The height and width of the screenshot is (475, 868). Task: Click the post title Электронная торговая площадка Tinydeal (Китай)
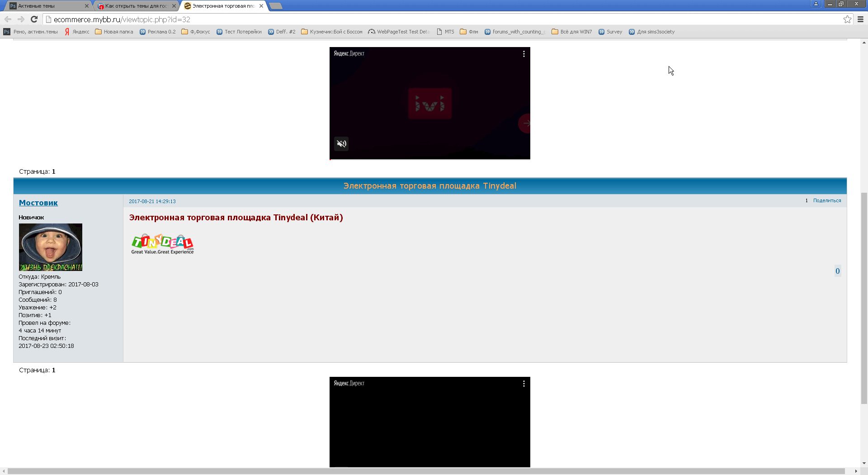(236, 218)
